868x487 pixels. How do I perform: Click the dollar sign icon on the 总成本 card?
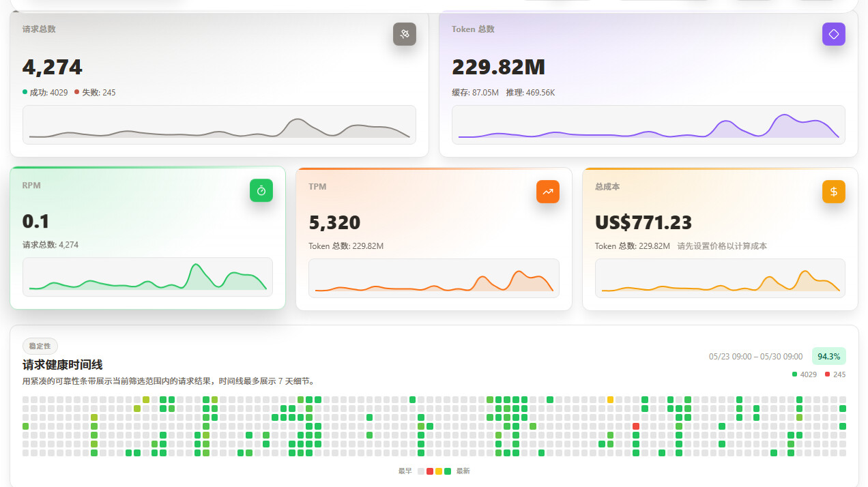(x=834, y=192)
